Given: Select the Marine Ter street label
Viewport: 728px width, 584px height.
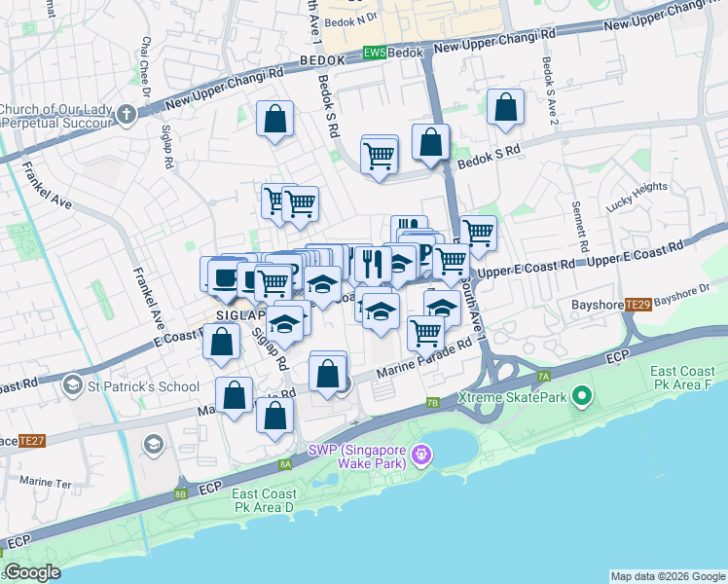Looking at the screenshot, I should (46, 482).
